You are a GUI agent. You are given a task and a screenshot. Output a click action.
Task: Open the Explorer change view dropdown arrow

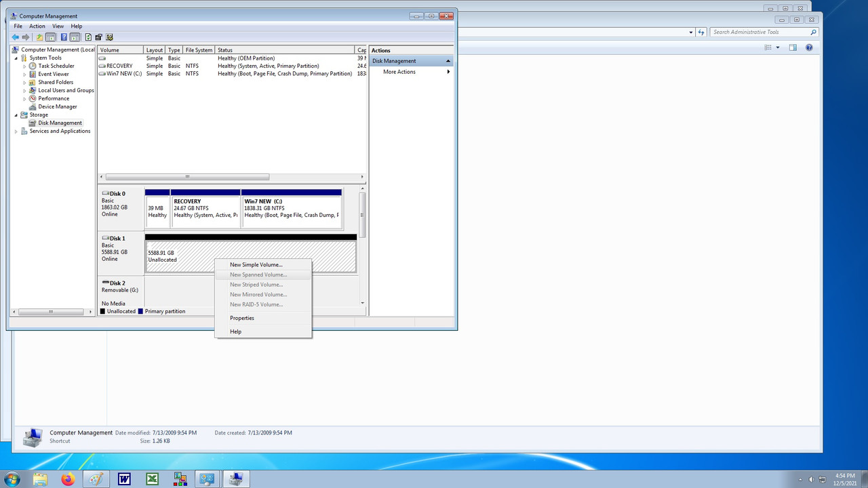click(x=778, y=47)
